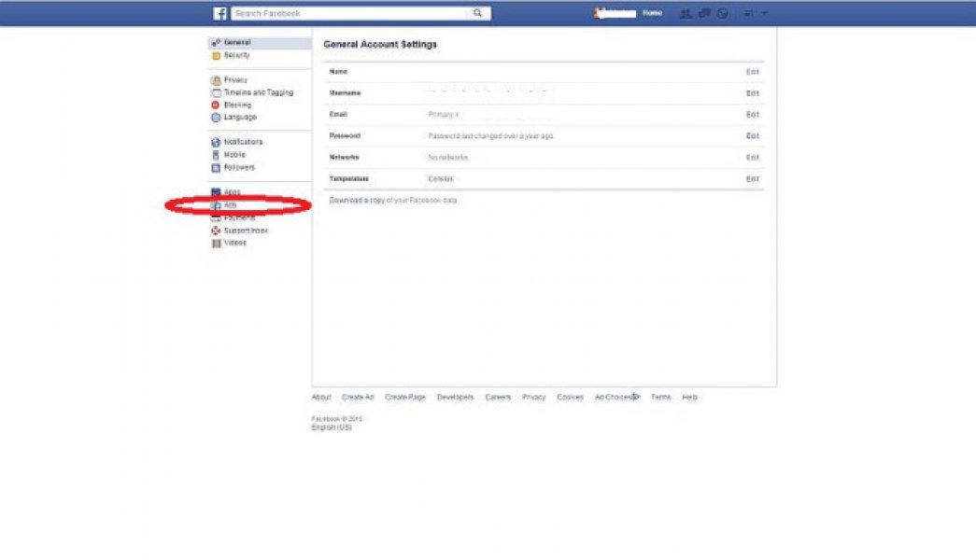Edit the Email row
This screenshot has width=976, height=560.
[x=752, y=115]
